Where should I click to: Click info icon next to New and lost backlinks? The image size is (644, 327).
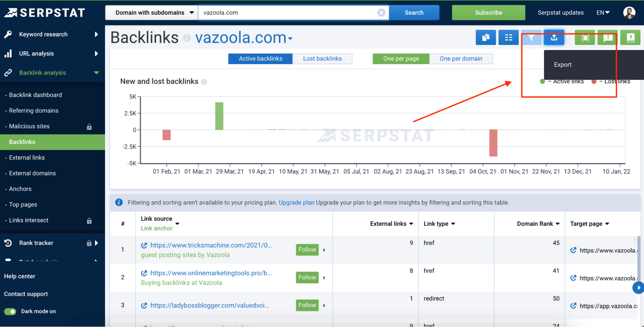point(204,82)
